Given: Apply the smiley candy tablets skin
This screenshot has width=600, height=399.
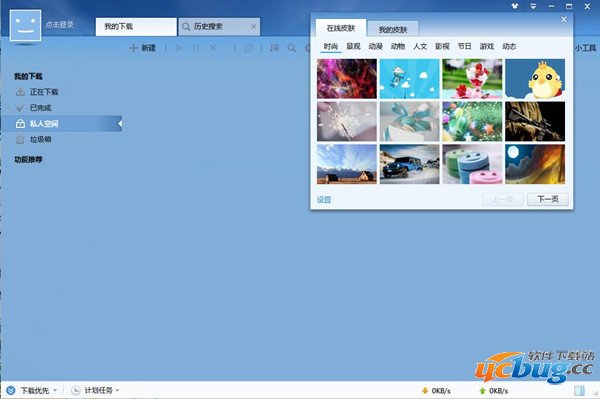Looking at the screenshot, I should pyautogui.click(x=472, y=164).
